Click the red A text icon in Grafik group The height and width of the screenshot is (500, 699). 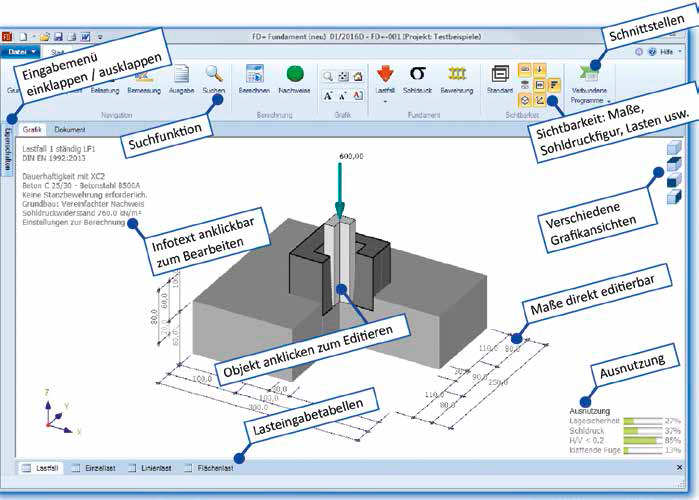[x=358, y=95]
